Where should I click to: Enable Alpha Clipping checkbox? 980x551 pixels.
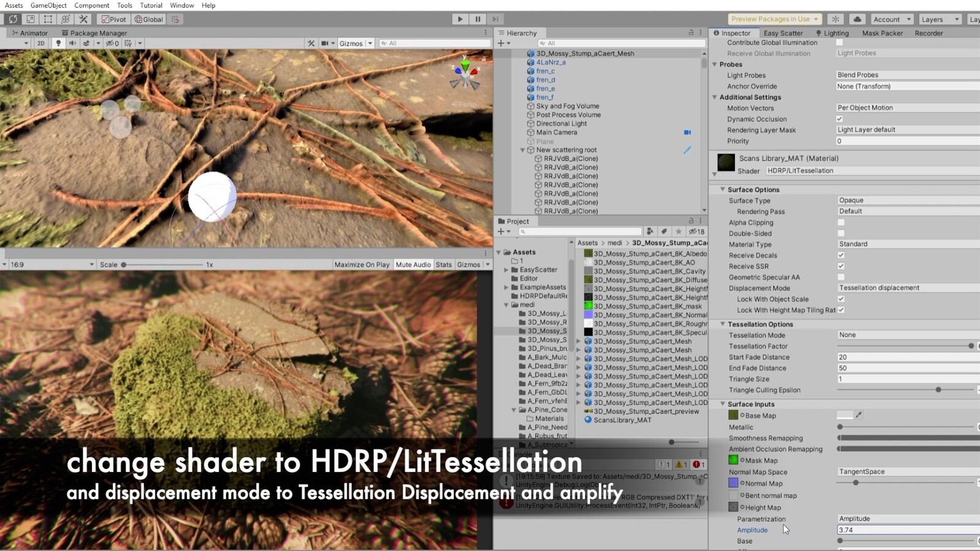point(841,222)
